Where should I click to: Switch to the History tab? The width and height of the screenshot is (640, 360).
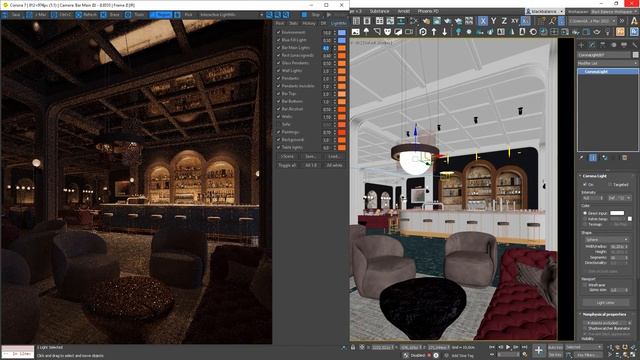tap(309, 23)
